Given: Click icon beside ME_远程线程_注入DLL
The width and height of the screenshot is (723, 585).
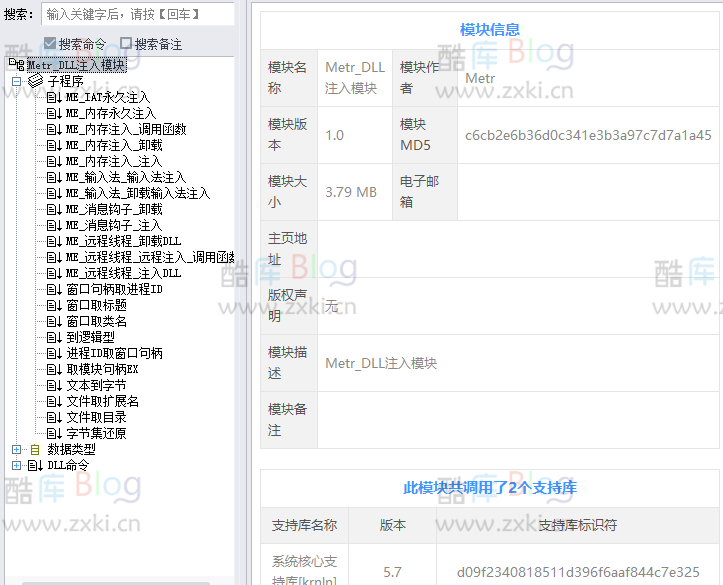Looking at the screenshot, I should (54, 273).
